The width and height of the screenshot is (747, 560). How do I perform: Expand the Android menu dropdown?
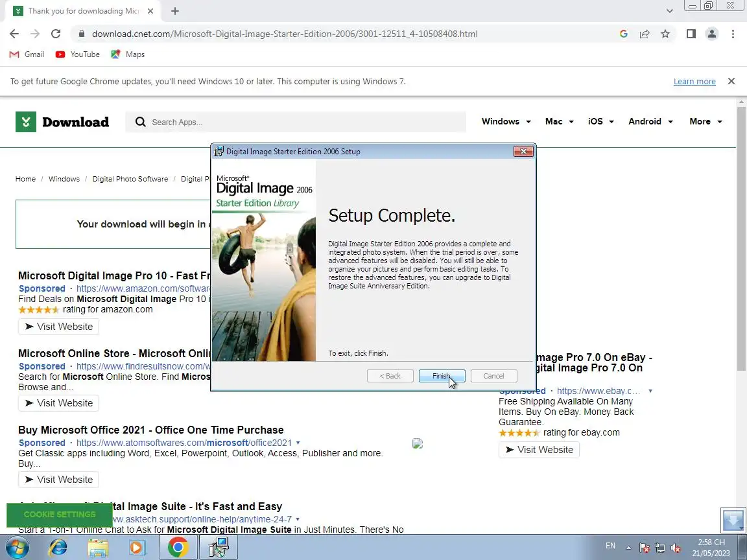pos(651,121)
